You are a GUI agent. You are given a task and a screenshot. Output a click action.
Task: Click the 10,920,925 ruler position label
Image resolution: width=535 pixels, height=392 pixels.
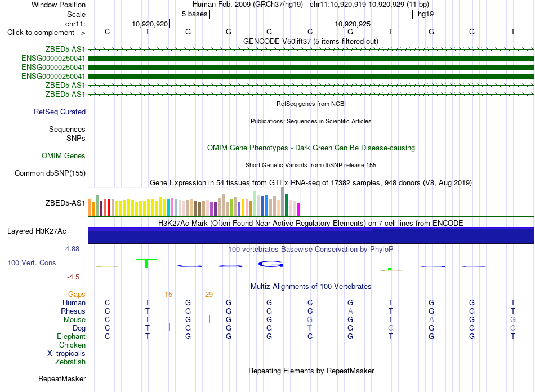coord(353,24)
